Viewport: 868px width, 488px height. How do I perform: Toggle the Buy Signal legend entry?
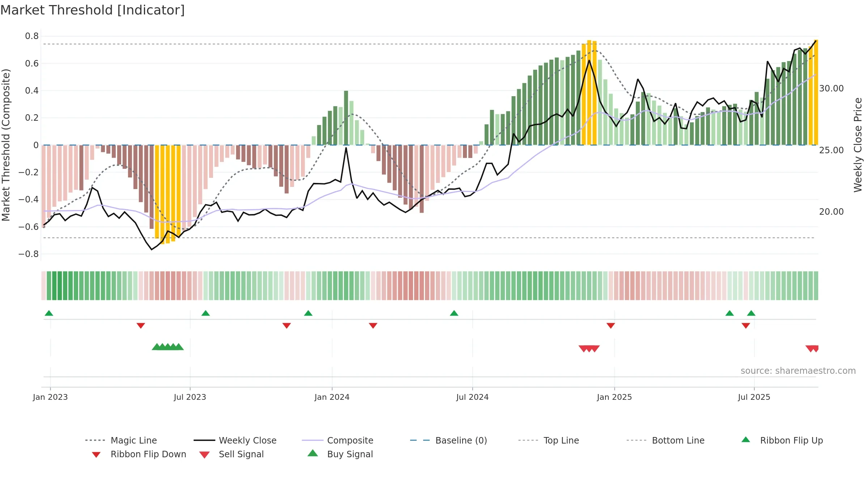coord(340,454)
